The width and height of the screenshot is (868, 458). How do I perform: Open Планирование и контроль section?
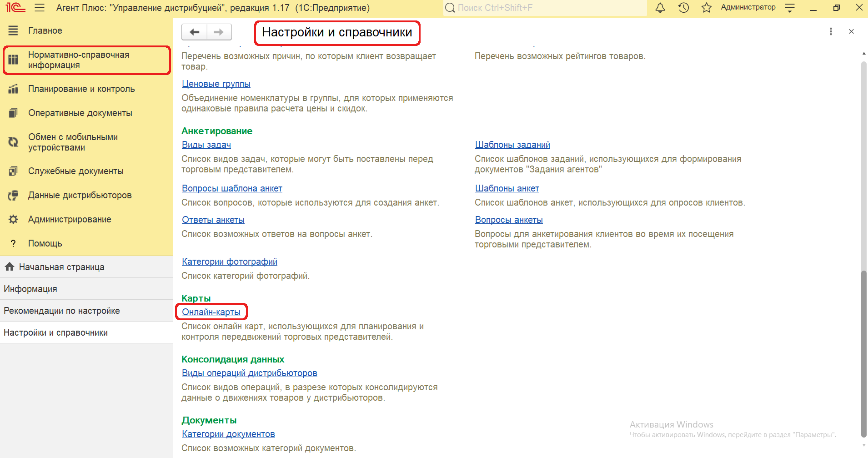[x=81, y=89]
